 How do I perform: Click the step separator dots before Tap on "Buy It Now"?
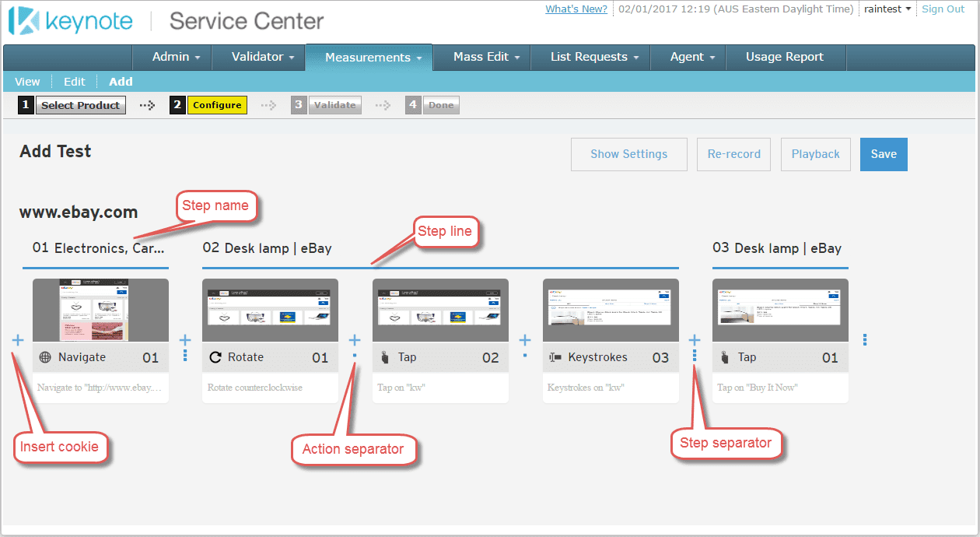click(x=695, y=355)
